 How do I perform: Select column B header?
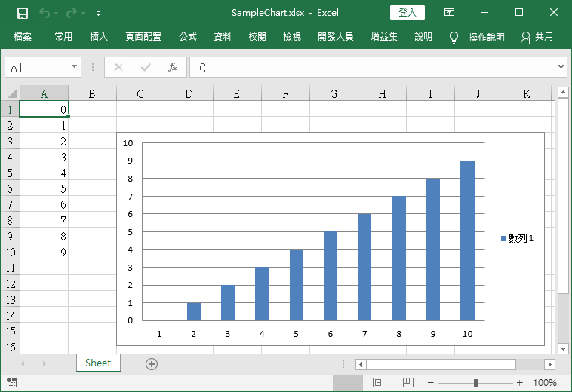[x=92, y=93]
